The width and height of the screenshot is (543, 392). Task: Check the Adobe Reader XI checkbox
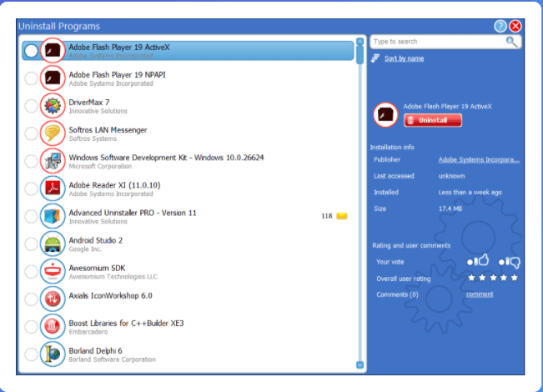pos(31,188)
